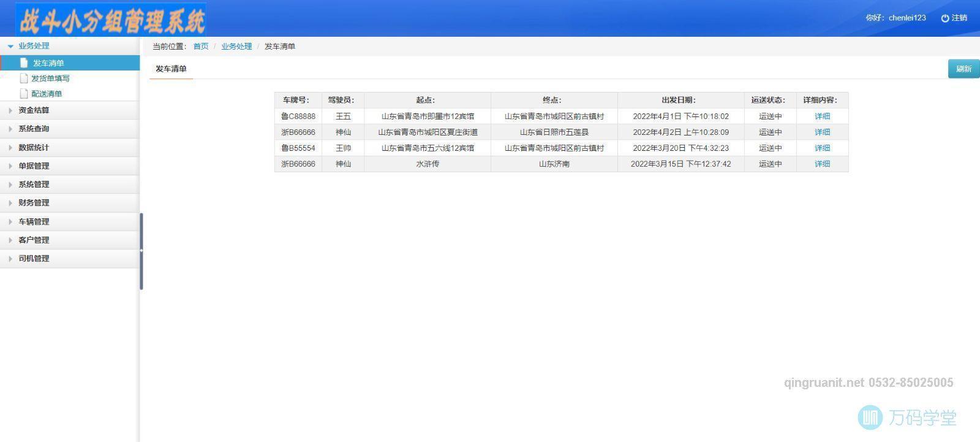980x442 pixels.
Task: Click username chenlei123 in the header
Action: coord(907,18)
